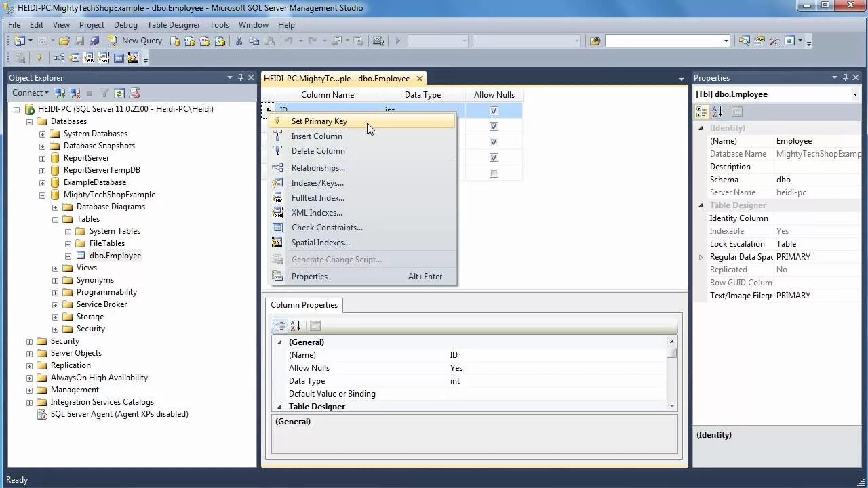Viewport: 868px width, 488px height.
Task: Click the Manage Check Constraints toolbar icon
Action: tap(119, 58)
